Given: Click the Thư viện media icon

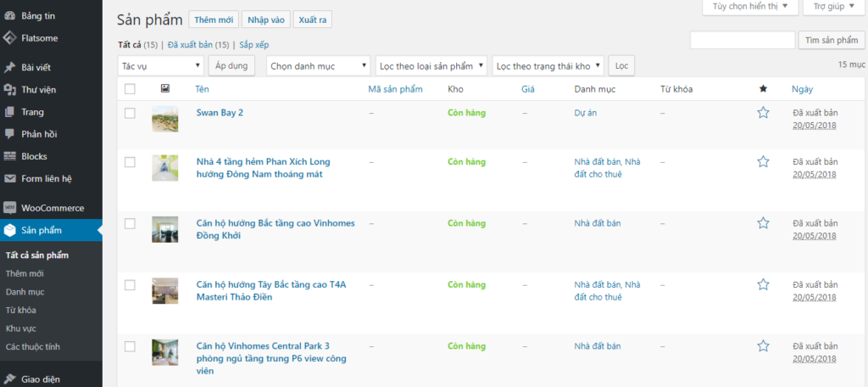Looking at the screenshot, I should (x=9, y=90).
